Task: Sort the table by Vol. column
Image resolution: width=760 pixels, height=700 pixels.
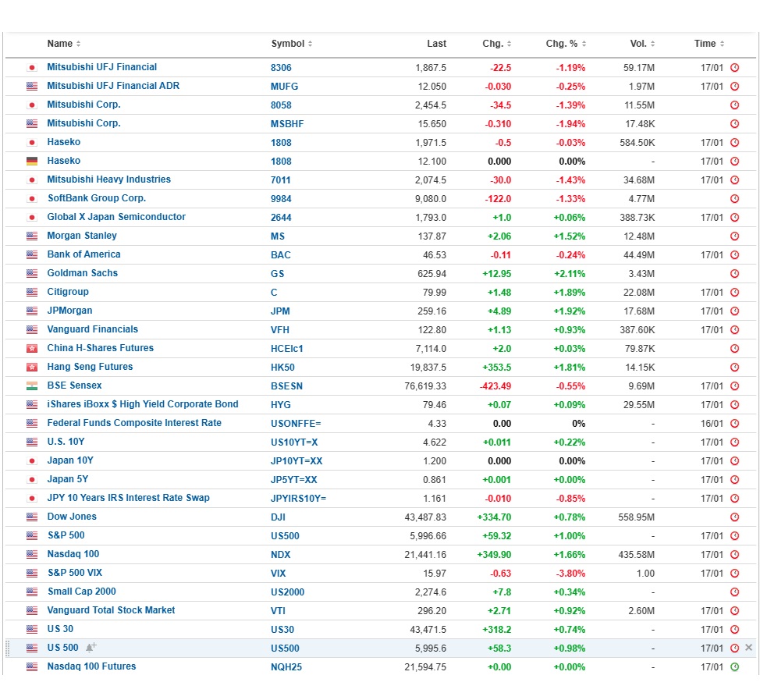Action: (642, 44)
